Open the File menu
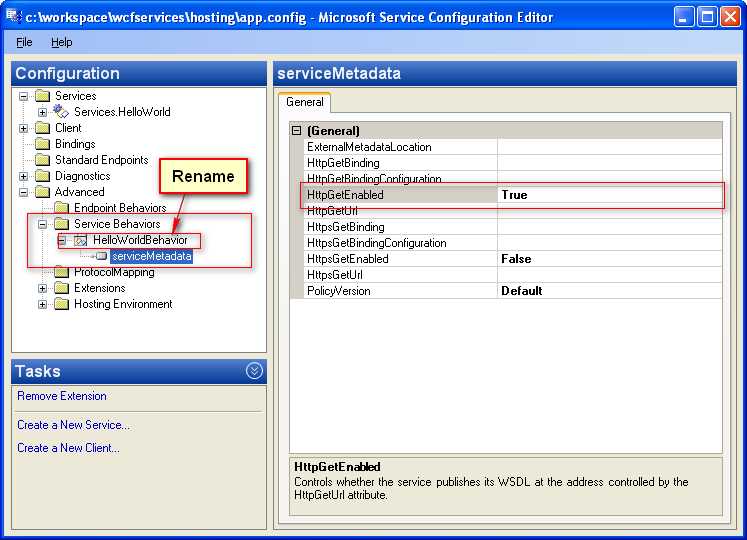Viewport: 747px width, 540px height. tap(24, 42)
